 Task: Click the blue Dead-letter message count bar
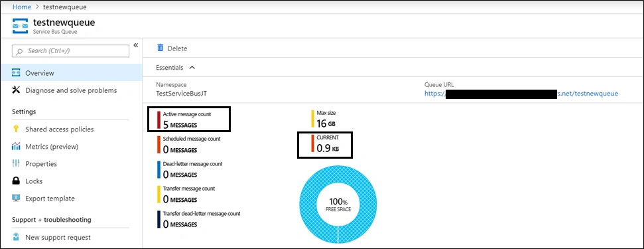[159, 169]
